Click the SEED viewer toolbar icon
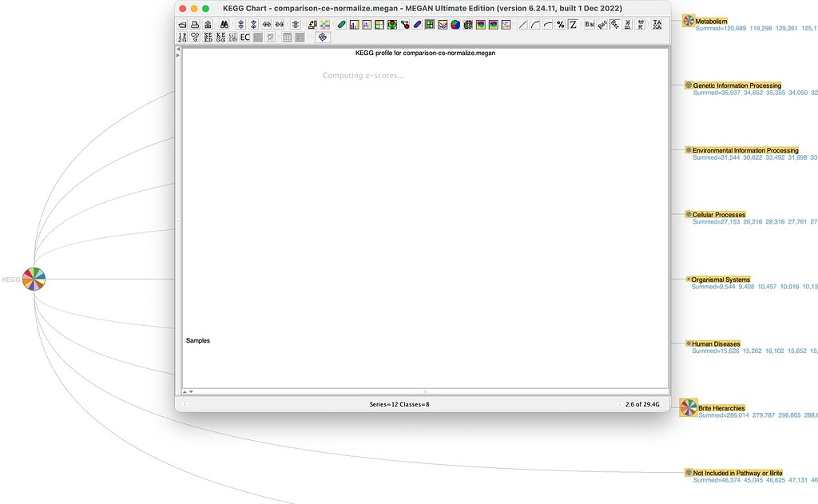This screenshot has width=818, height=504. (208, 37)
